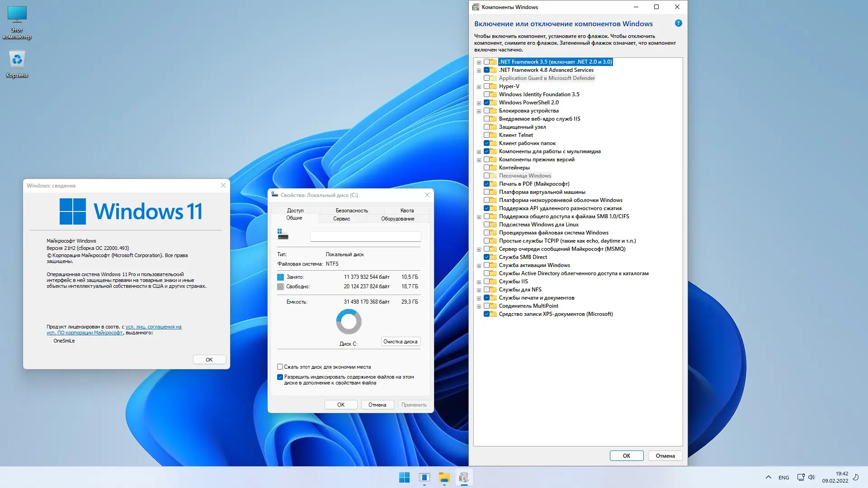Switch to the 'Безопасность' tab
868x488 pixels.
pos(352,211)
